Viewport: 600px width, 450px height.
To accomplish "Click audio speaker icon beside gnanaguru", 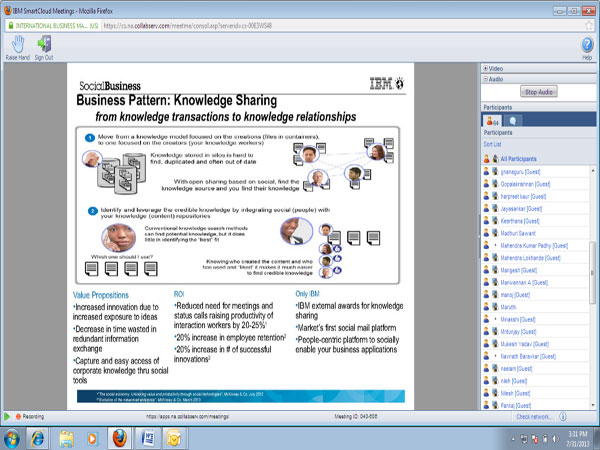I will (x=495, y=171).
